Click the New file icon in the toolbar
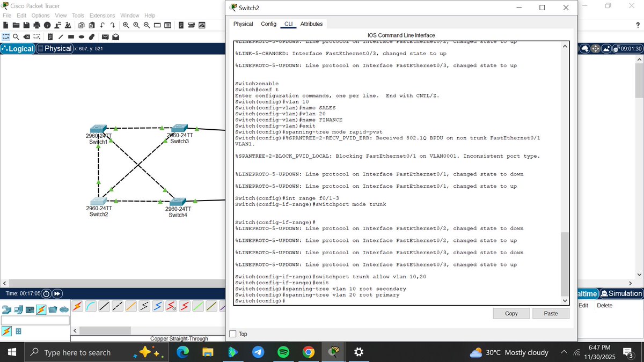Screen dimensions: 644x362 click(x=5, y=25)
